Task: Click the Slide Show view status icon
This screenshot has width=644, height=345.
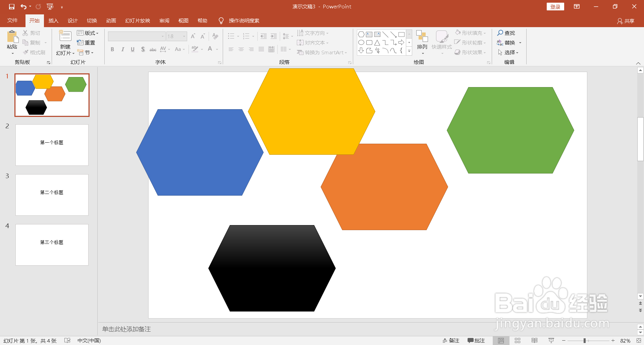Action: (x=551, y=341)
